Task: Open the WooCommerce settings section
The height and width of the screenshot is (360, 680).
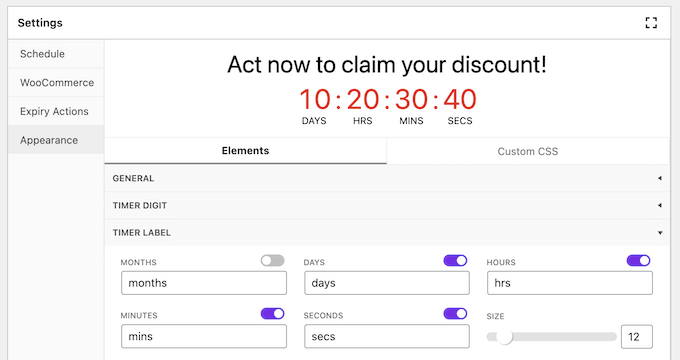Action: click(56, 82)
